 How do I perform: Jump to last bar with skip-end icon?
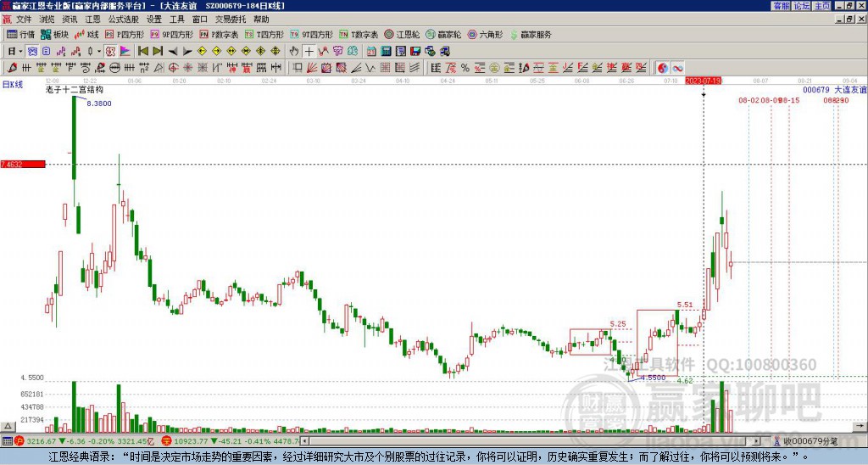(158, 52)
